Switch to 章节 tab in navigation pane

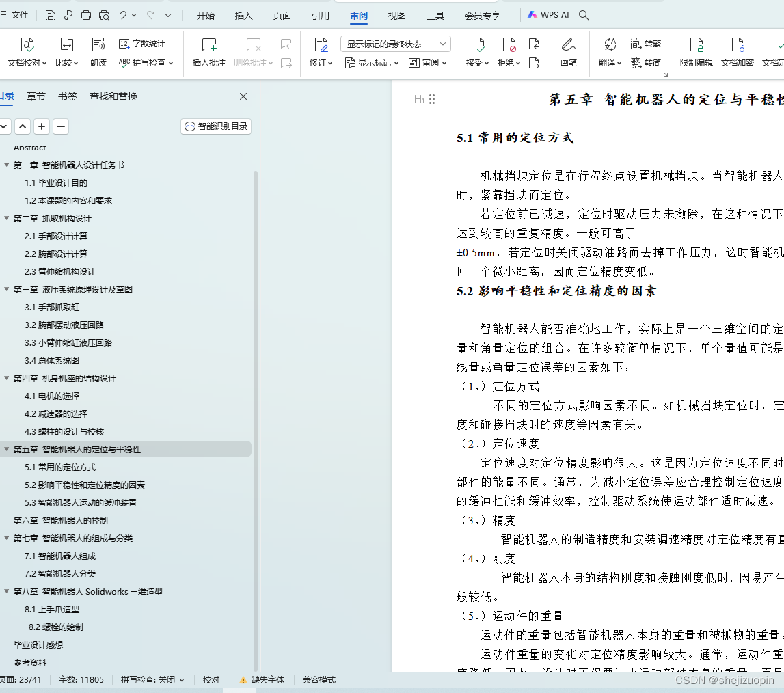(36, 96)
